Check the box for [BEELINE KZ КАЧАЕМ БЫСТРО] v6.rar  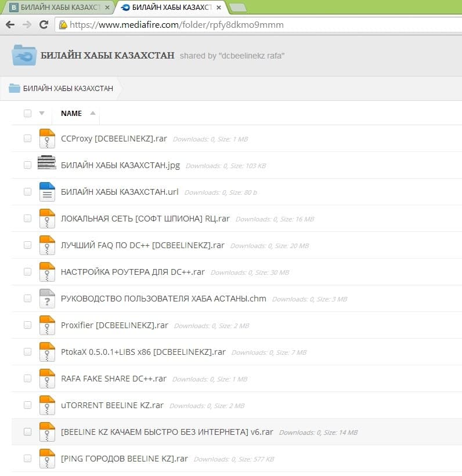tap(27, 432)
